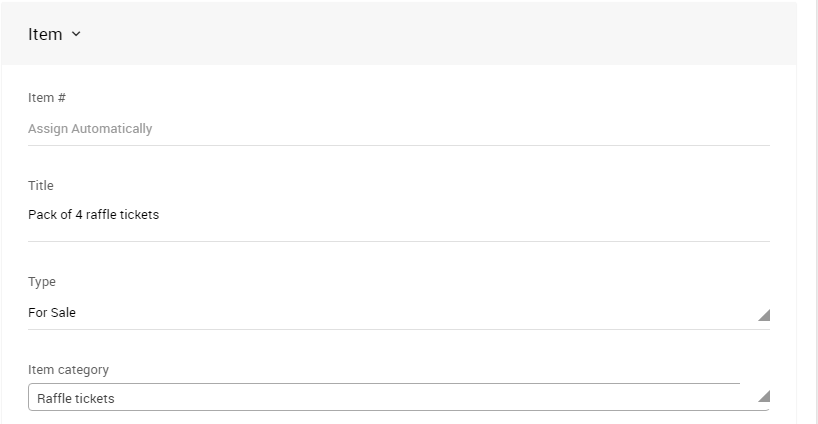Click the Raffle tickets selected value
818x424 pixels.
coord(76,399)
